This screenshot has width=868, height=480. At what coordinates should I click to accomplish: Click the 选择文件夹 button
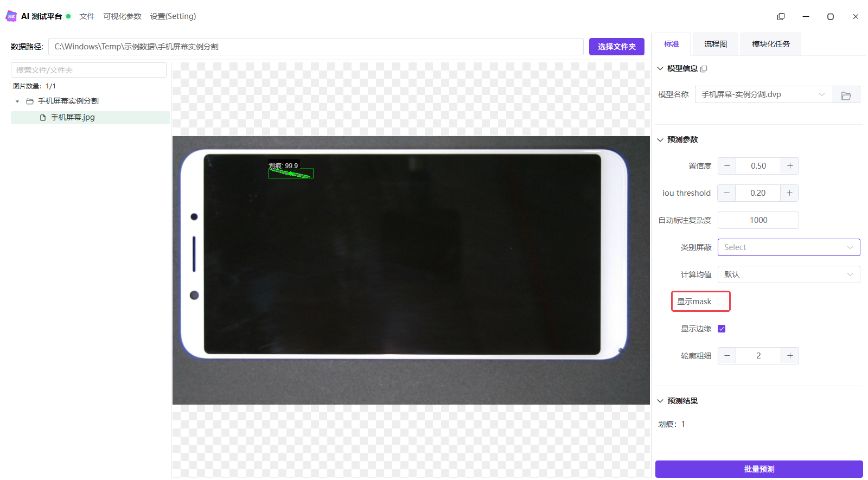click(x=617, y=47)
